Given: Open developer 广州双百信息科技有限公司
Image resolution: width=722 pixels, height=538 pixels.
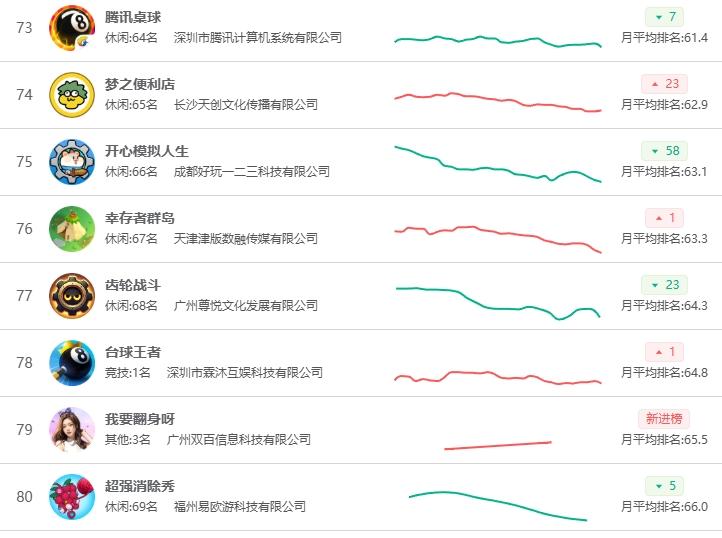Looking at the screenshot, I should [239, 439].
